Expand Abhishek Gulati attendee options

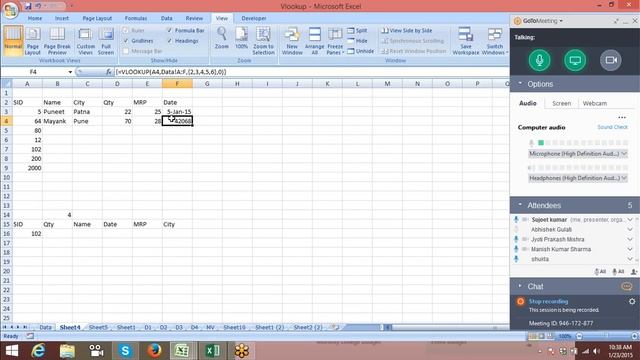point(630,229)
